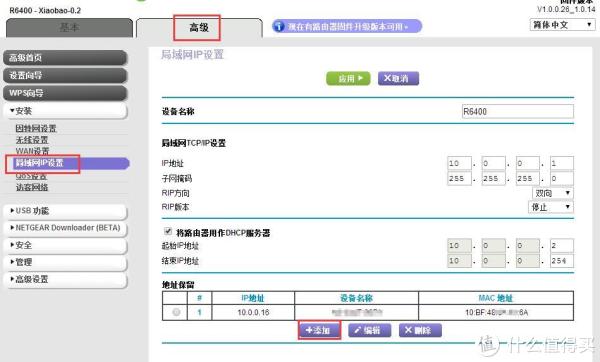600x362 pixels.
Task: Click the X取消 button
Action: pos(398,78)
